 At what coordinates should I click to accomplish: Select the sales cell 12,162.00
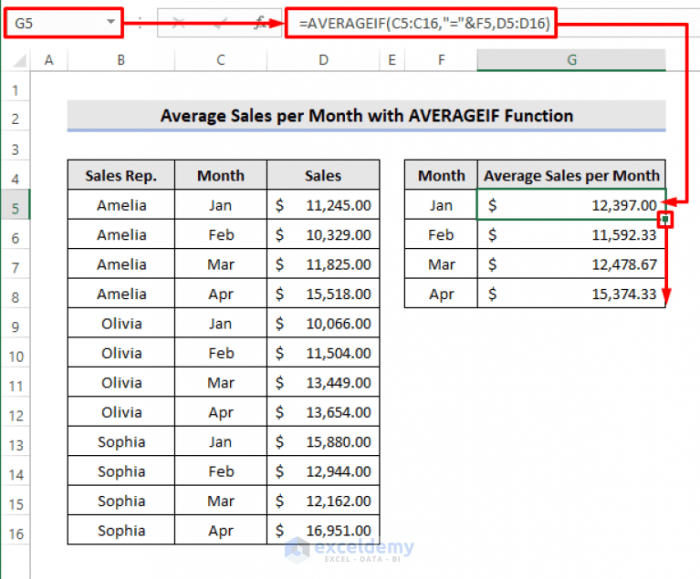(x=323, y=501)
